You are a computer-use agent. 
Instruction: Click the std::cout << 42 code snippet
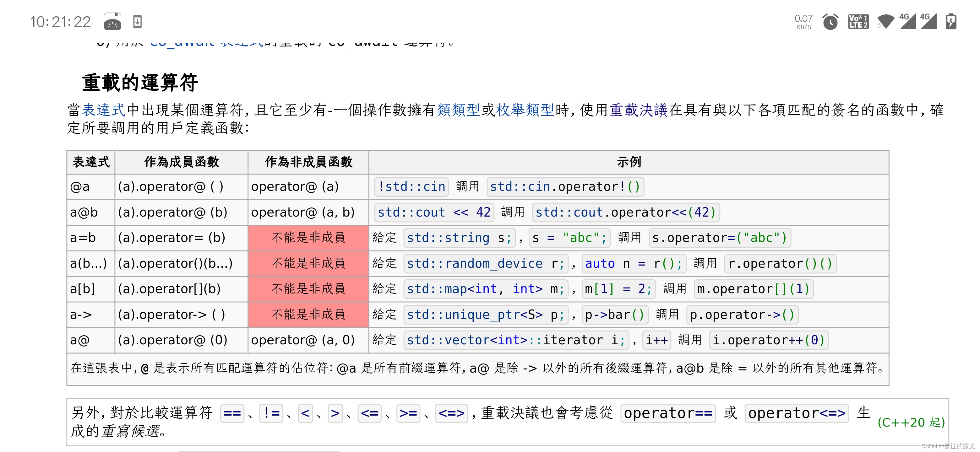[434, 212]
